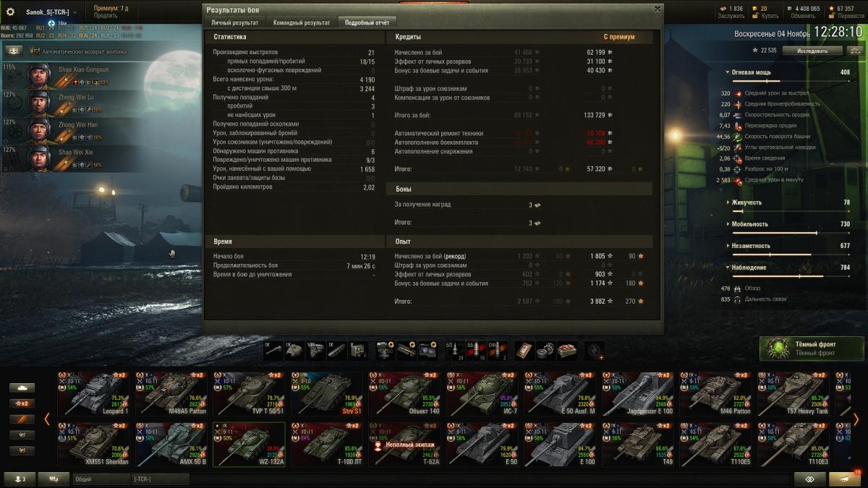This screenshot has width=868, height=488.
Task: Switch to the Командный результат tab
Action: pyautogui.click(x=301, y=22)
